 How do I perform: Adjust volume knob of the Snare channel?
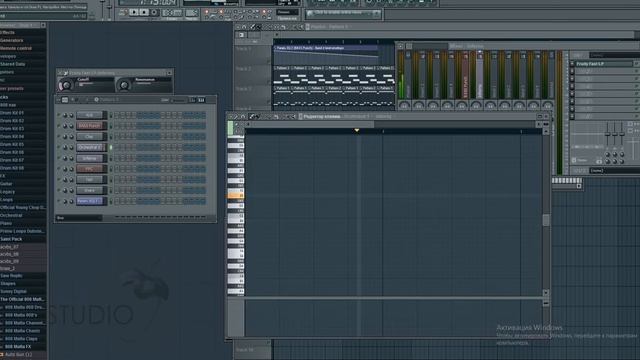click(71, 191)
